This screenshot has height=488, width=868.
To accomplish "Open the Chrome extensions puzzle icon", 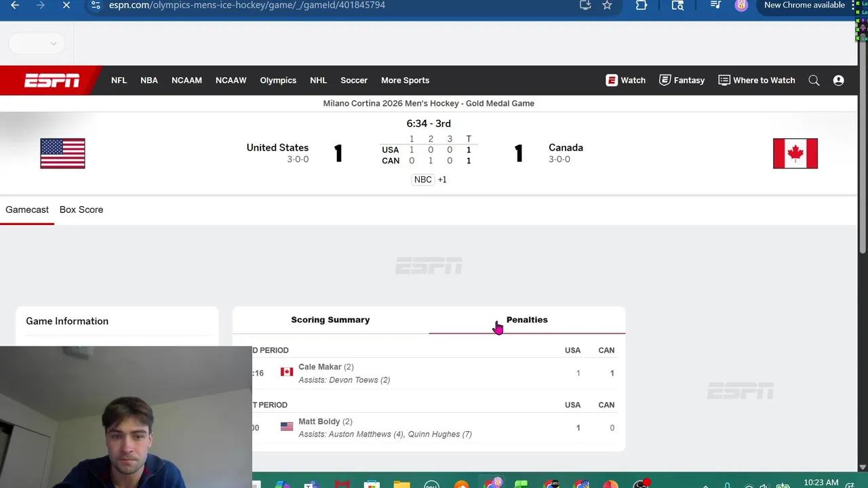I will (641, 5).
